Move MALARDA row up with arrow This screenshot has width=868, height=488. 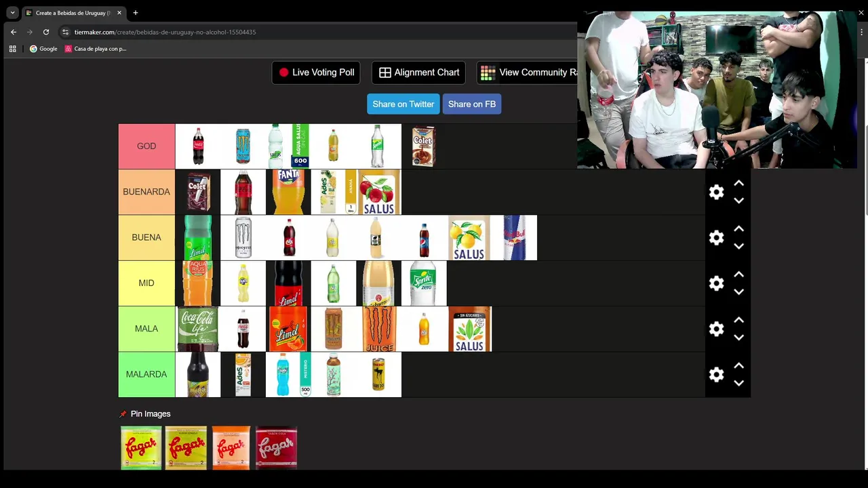tap(739, 365)
